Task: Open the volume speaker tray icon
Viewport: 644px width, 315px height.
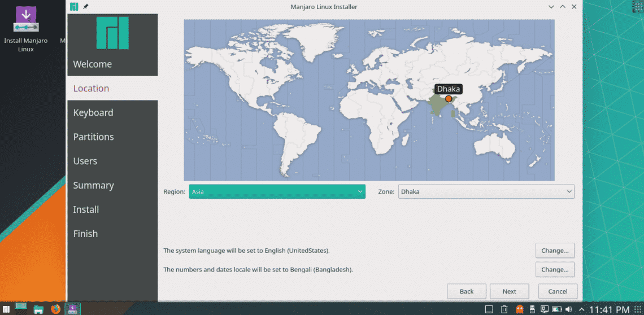Action: [x=569, y=309]
